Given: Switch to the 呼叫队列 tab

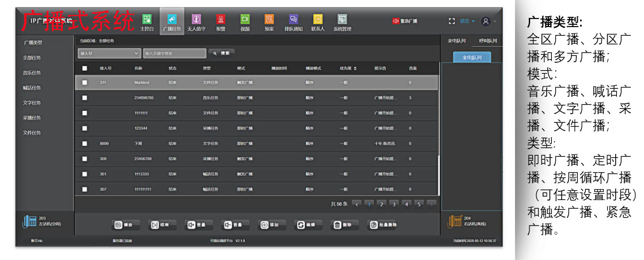Looking at the screenshot, I should (487, 41).
